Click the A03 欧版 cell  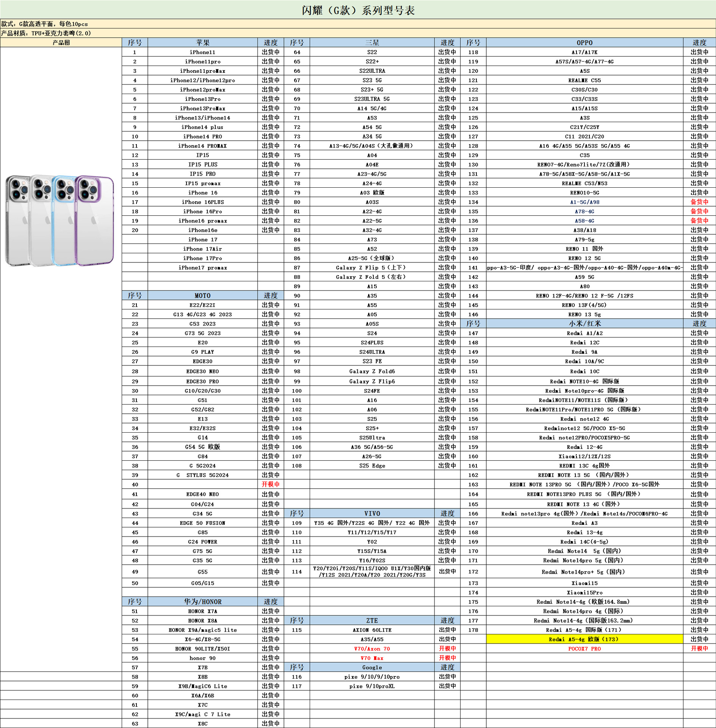click(372, 193)
